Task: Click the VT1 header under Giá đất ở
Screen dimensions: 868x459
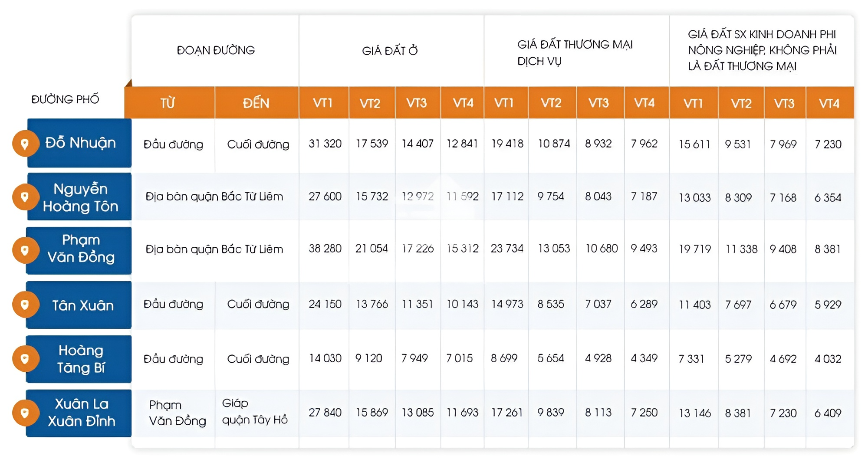Action: (322, 103)
